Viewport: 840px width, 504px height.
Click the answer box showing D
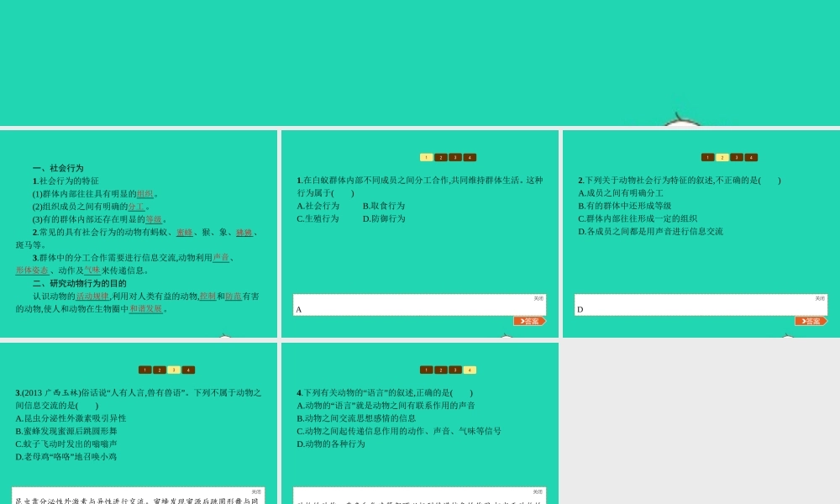click(701, 305)
